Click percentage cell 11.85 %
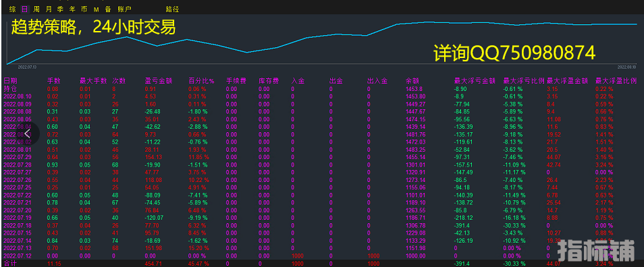This screenshot has width=644, height=267. 198,157
